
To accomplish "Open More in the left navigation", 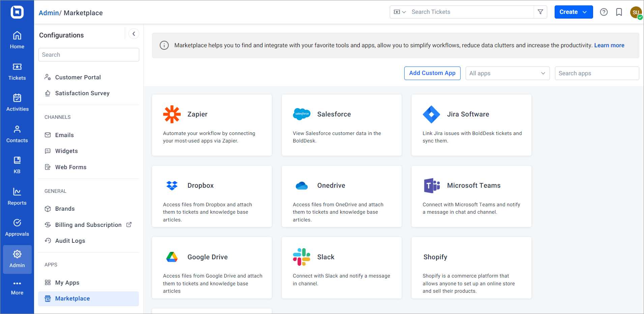I will tap(17, 288).
